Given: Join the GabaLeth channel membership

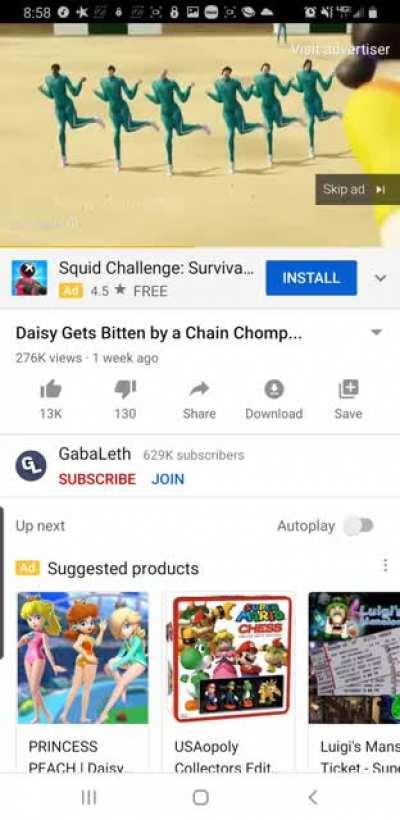Looking at the screenshot, I should pyautogui.click(x=168, y=479).
